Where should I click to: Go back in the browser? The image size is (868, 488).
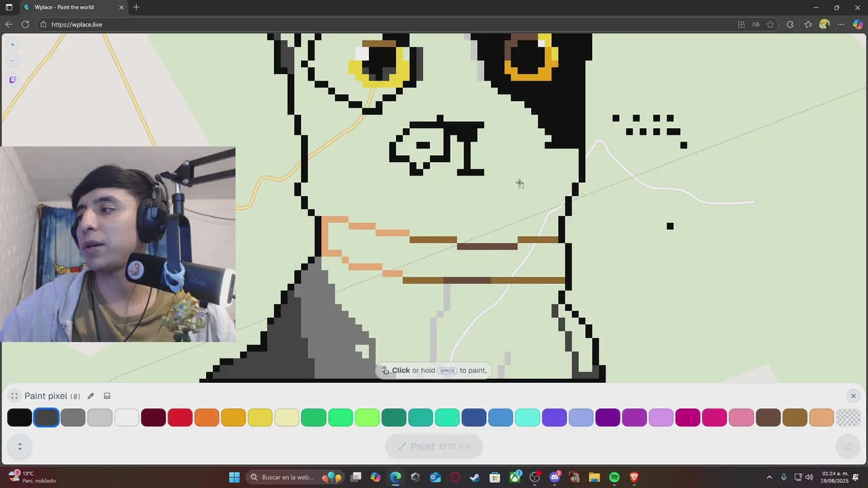(x=9, y=24)
